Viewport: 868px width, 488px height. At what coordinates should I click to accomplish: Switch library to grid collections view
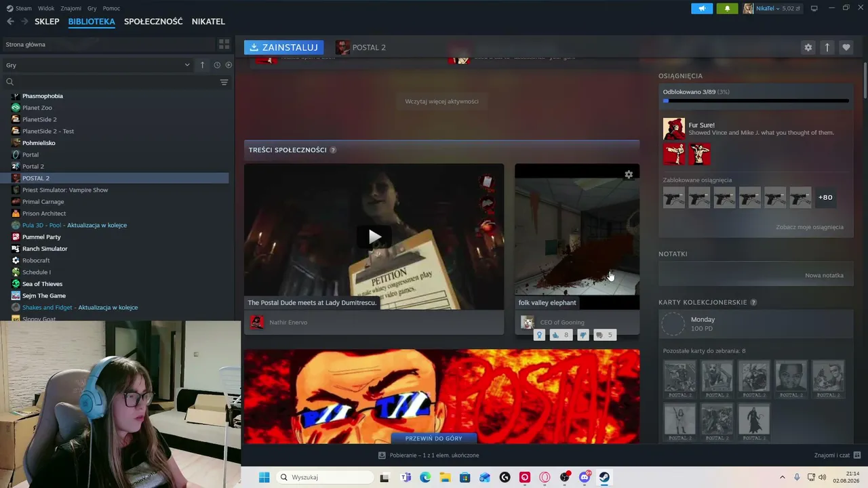224,44
